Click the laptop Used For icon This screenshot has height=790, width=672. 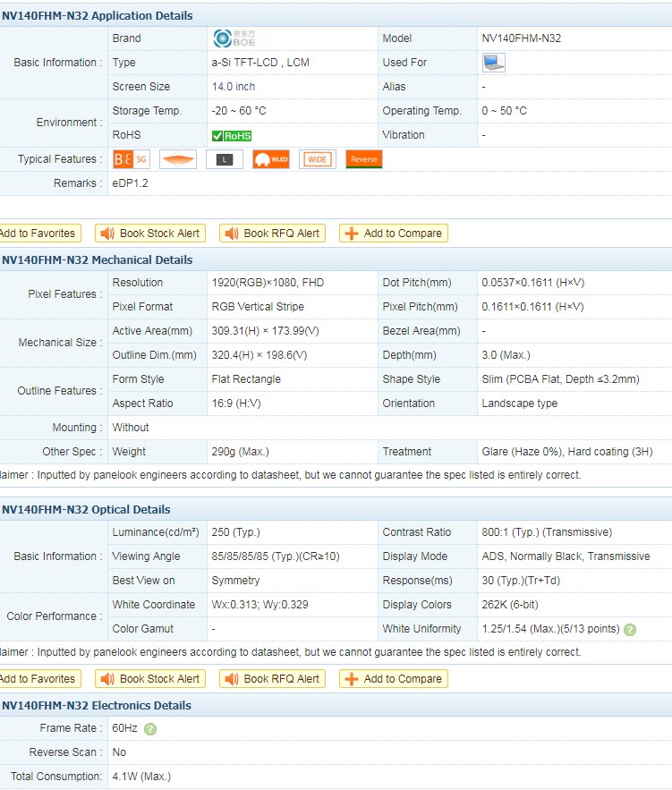click(493, 63)
